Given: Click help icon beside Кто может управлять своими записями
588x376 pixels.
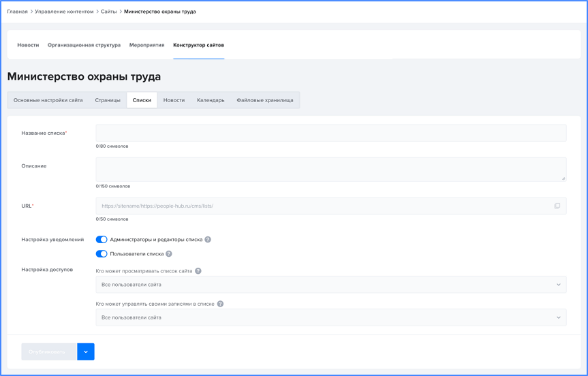Looking at the screenshot, I should (x=221, y=304).
